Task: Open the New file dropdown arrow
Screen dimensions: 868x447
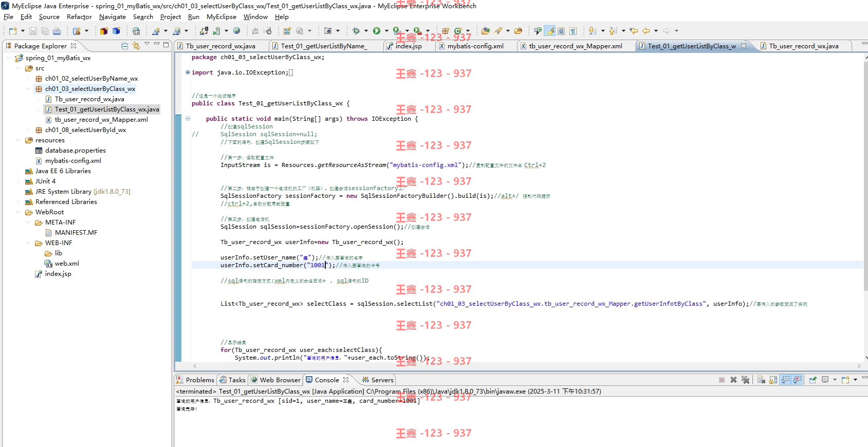Action: [23, 31]
